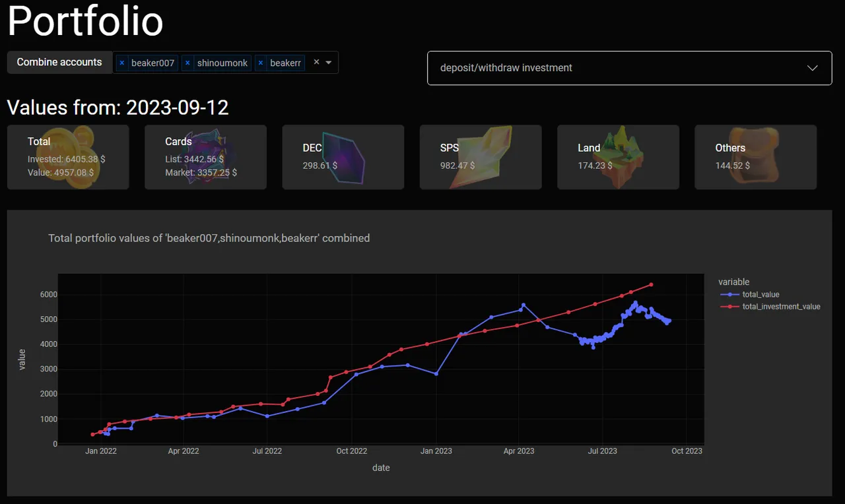Click the Land island icon

(618, 158)
